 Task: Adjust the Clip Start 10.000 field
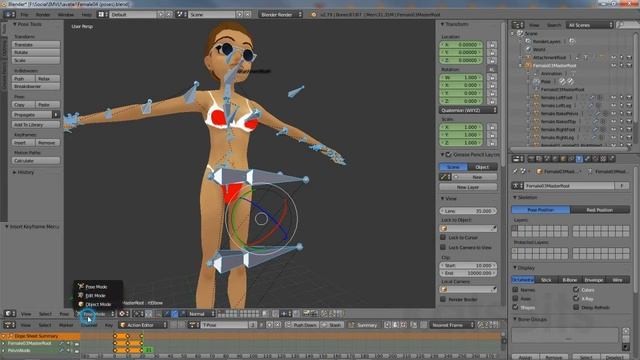(x=468, y=265)
